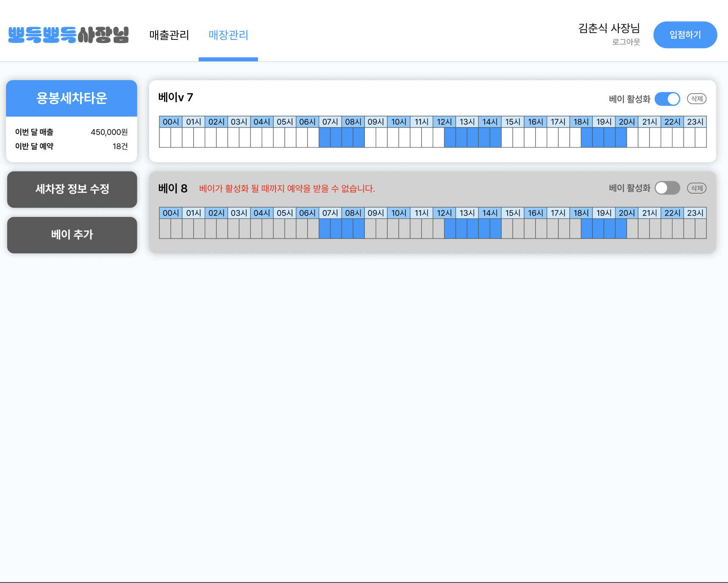Viewport: 728px width, 583px height.
Task: Turn off the active bay switch on top card
Action: tap(667, 99)
